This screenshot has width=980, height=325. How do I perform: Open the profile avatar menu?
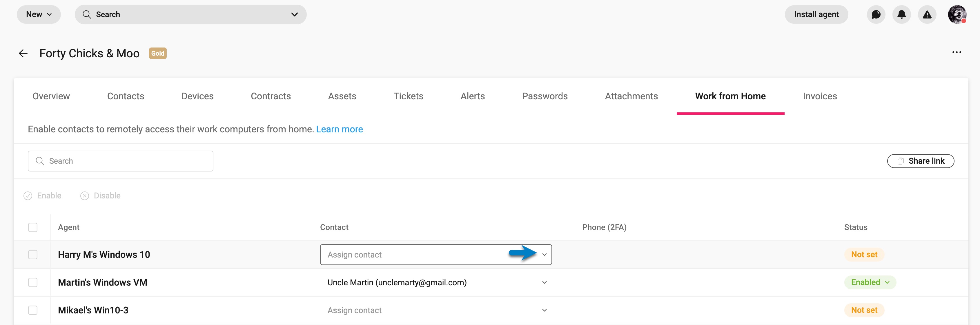[x=957, y=14]
